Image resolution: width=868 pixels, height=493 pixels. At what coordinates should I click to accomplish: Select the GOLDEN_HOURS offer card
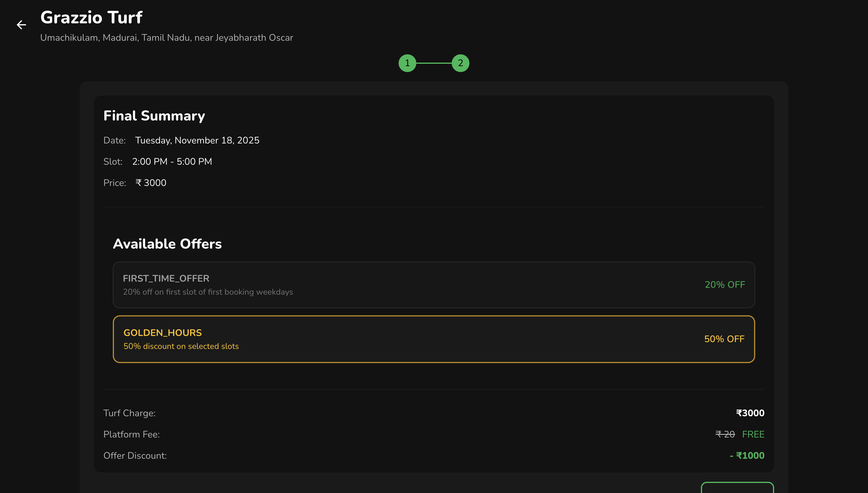pos(433,339)
